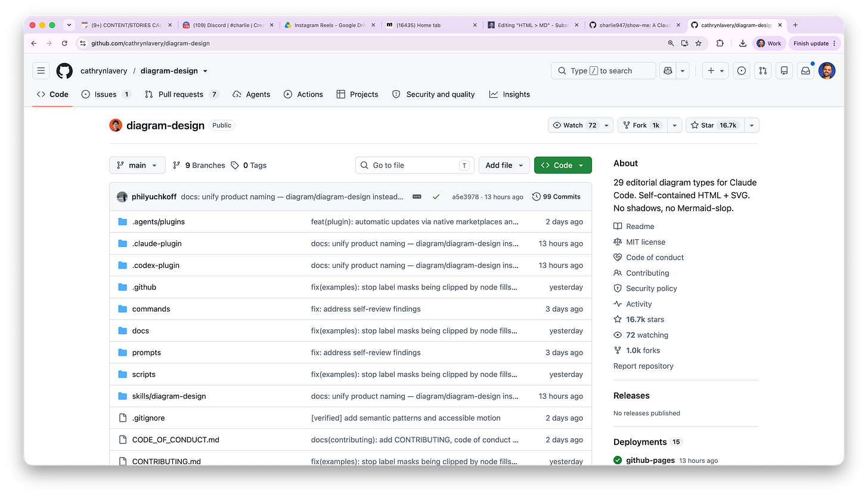
Task: Watch the repository with the Watch button
Action: [x=575, y=125]
